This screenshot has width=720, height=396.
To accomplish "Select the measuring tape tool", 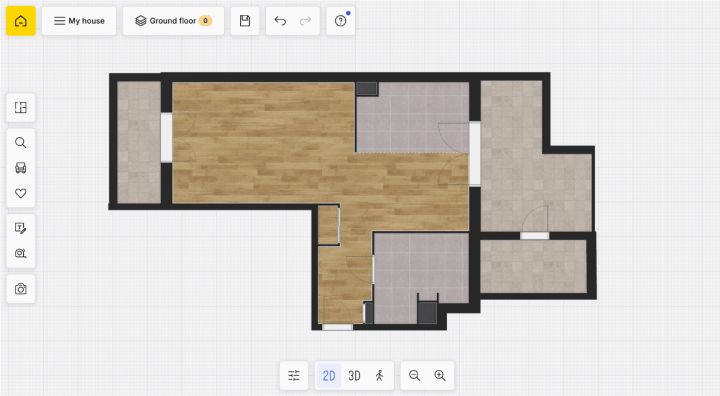I will coord(21,253).
